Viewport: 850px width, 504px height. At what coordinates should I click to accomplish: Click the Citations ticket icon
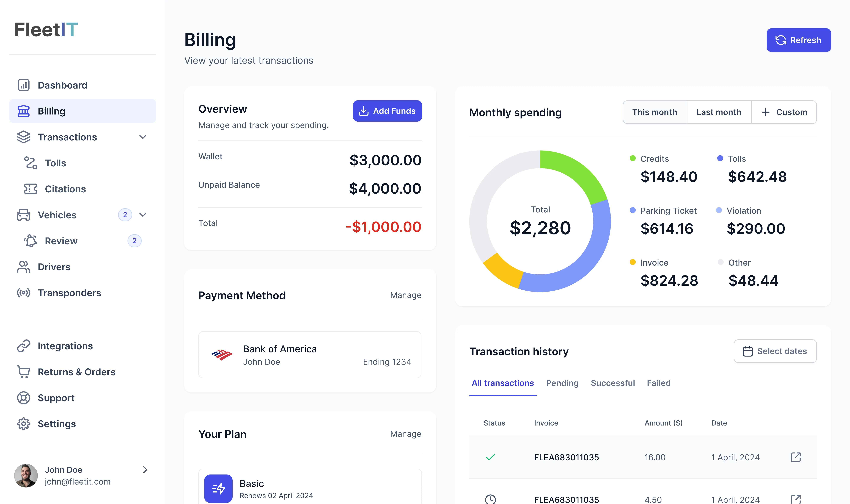(31, 189)
